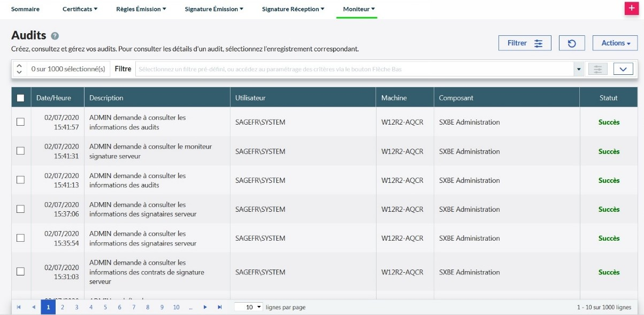Click the help question mark beside Audits

[x=55, y=36]
